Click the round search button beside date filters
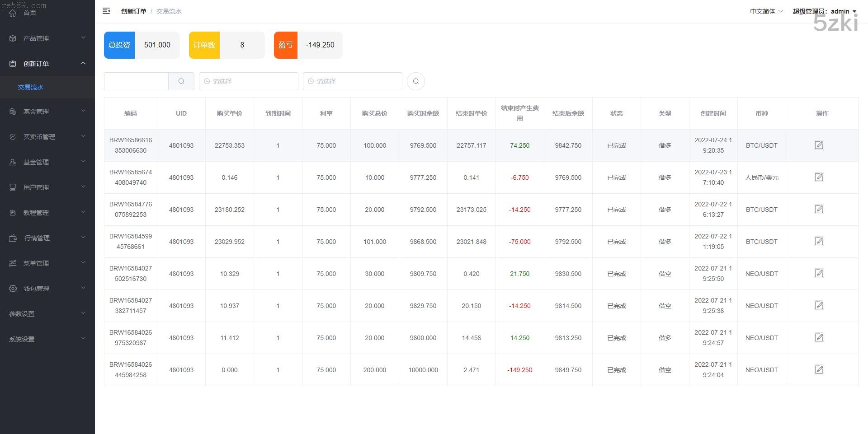This screenshot has width=868, height=434. (x=415, y=81)
